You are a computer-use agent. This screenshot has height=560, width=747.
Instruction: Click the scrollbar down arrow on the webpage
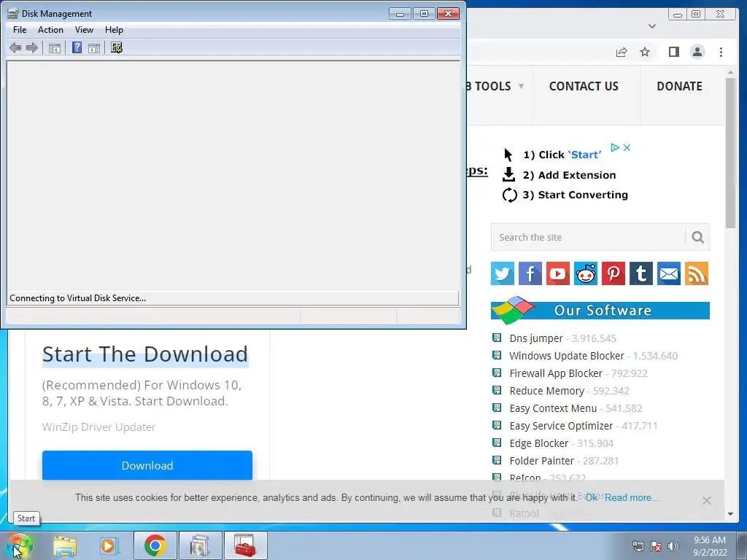click(x=730, y=514)
